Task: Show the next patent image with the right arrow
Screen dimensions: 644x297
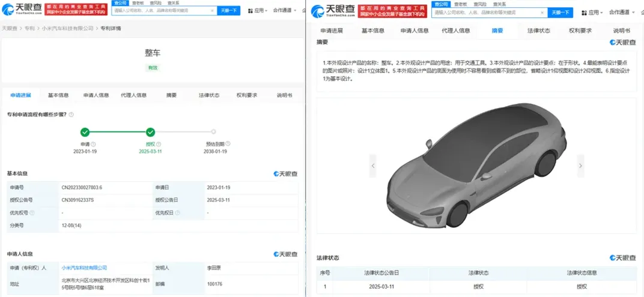Action: pos(580,166)
